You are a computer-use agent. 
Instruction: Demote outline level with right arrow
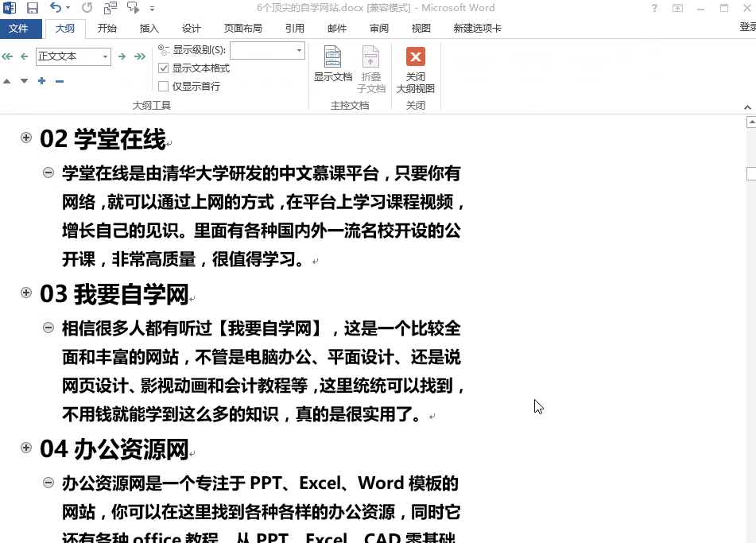(122, 56)
